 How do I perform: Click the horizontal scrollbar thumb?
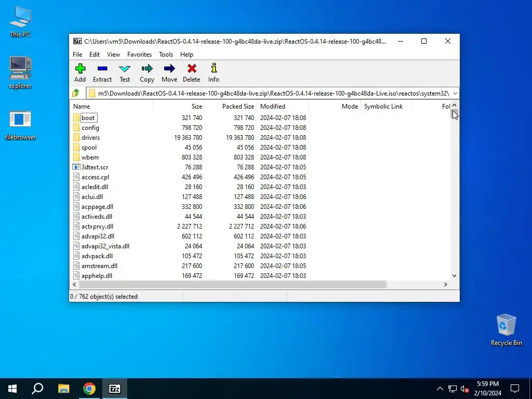(x=232, y=284)
